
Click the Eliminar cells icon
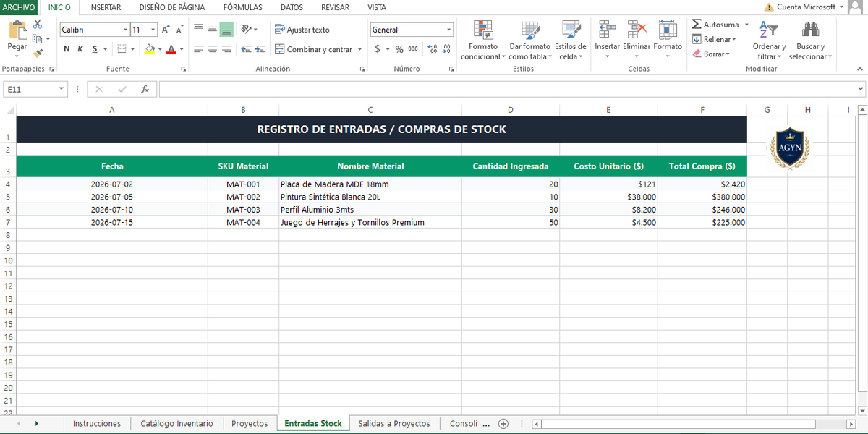[637, 30]
